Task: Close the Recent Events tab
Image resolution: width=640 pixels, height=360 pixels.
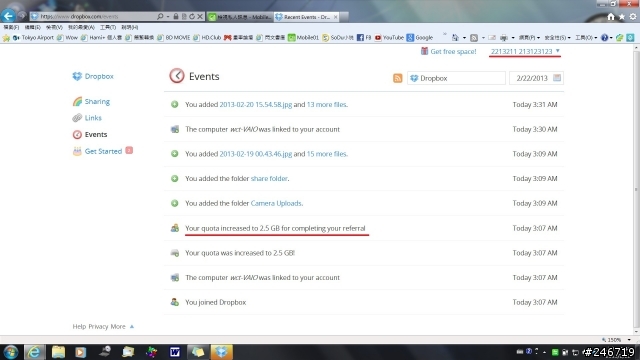Action: tap(335, 17)
